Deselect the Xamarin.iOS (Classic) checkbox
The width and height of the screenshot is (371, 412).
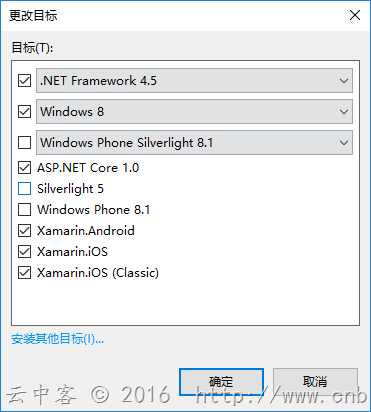24,273
